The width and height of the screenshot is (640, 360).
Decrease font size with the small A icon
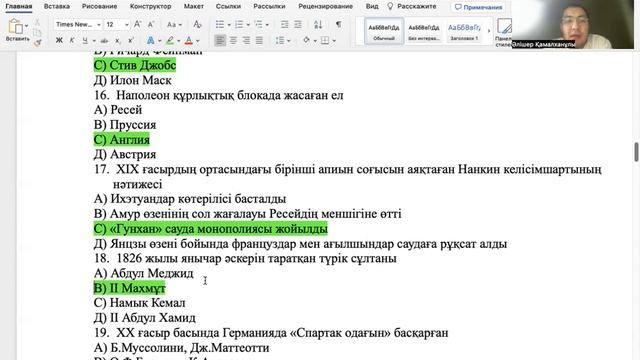151,24
